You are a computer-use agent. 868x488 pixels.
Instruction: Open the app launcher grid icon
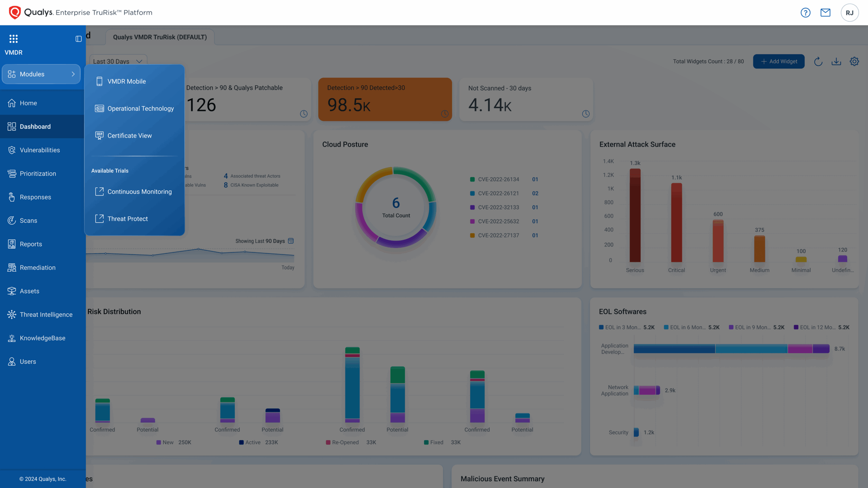(x=14, y=39)
